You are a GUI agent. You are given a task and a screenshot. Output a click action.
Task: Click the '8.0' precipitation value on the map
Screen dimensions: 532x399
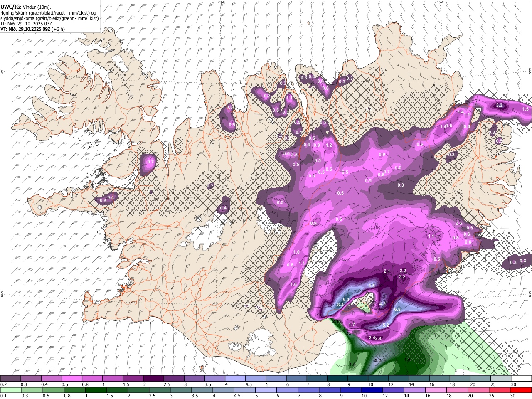point(346,300)
